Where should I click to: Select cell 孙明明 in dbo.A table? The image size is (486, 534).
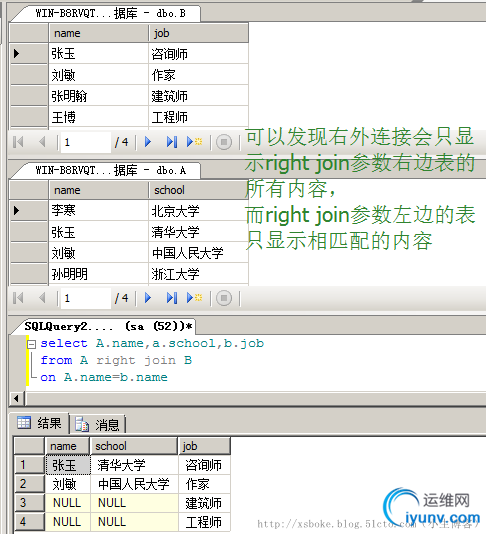(99, 274)
